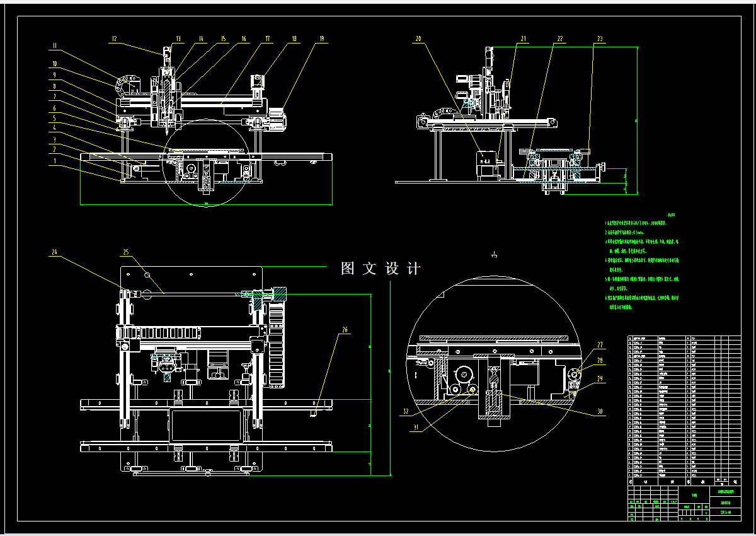The image size is (756, 536).
Task: Click part callout number 10
Action: 55,64
